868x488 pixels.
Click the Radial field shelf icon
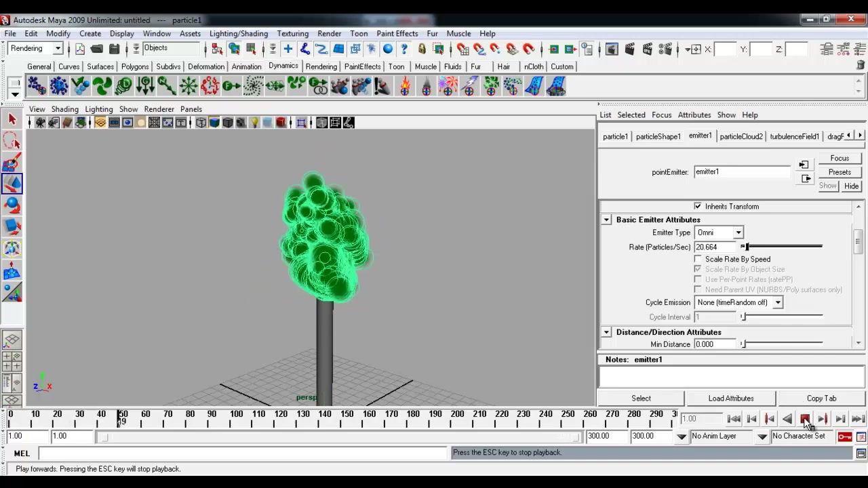189,86
